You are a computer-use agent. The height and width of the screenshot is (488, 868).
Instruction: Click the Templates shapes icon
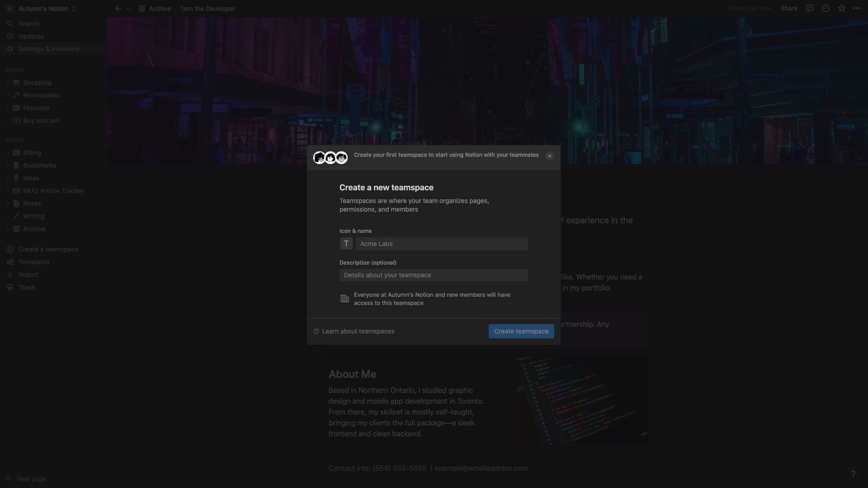point(10,262)
